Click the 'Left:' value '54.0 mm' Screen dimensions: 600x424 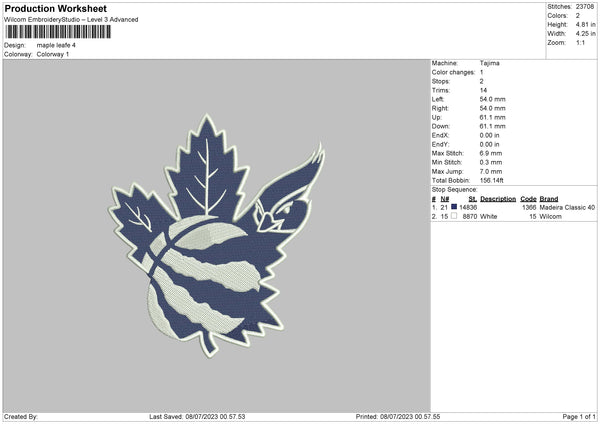point(492,99)
